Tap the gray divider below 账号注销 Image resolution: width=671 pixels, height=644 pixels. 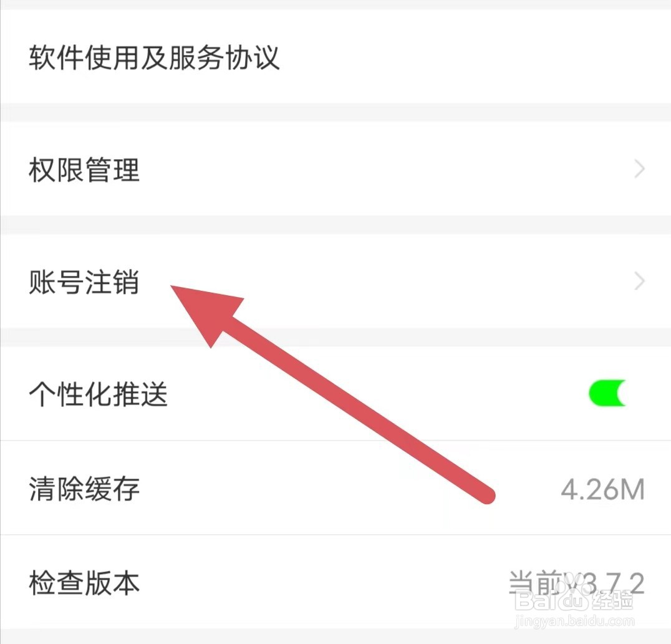[335, 338]
